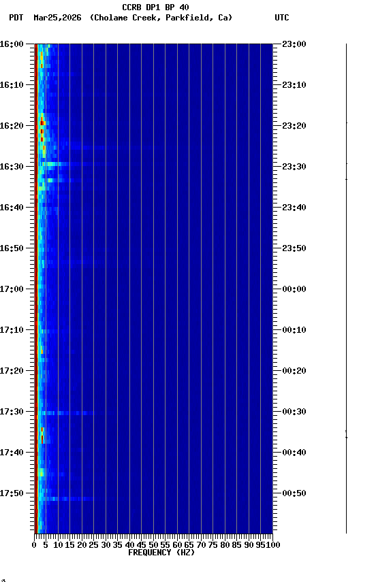376x588 pixels.
Task: Click the 'UTC' timezone label
Action: (x=282, y=18)
